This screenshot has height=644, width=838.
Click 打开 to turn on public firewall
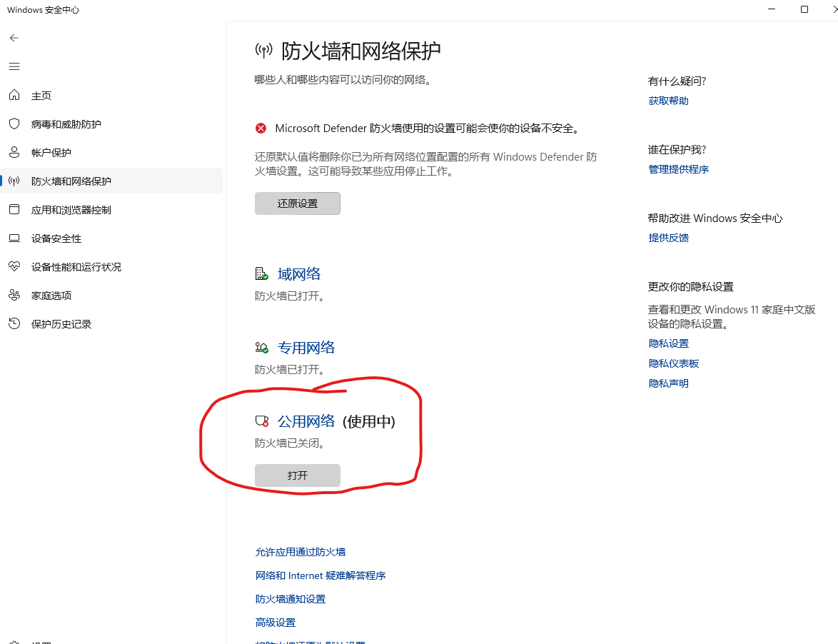(297, 476)
